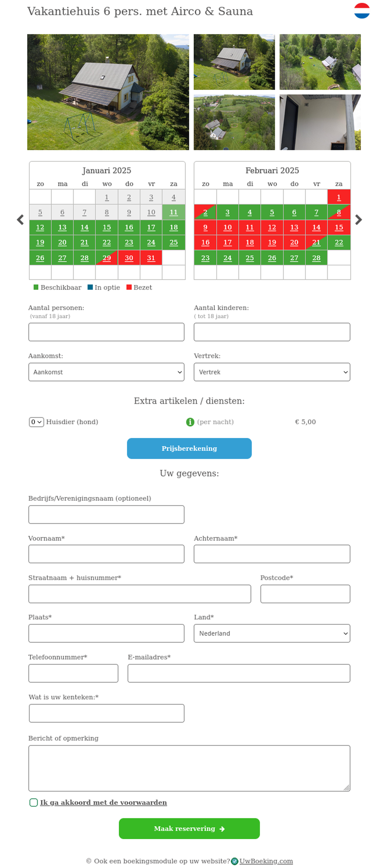
Task: Go to previous month with left arrow
Action: coord(20,220)
